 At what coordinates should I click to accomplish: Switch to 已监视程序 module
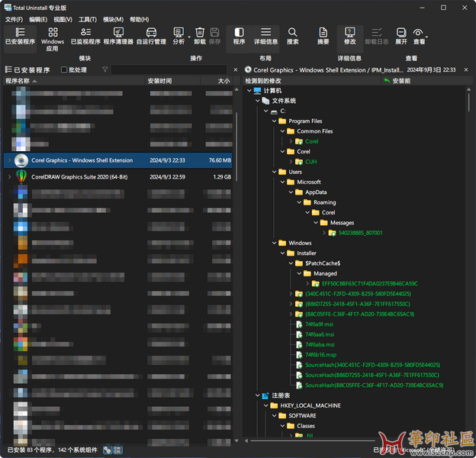coord(85,37)
